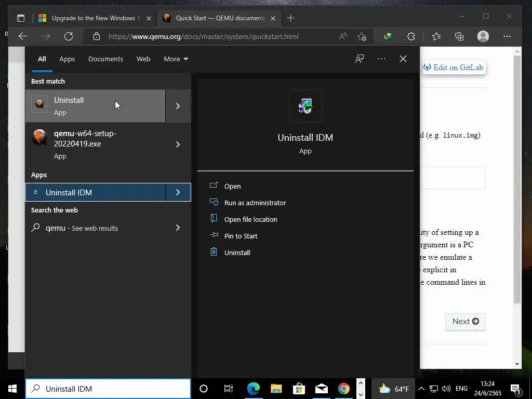Screen dimensions: 532x399
Task: Open the Collections icon in Edge
Action: pyautogui.click(x=459, y=36)
